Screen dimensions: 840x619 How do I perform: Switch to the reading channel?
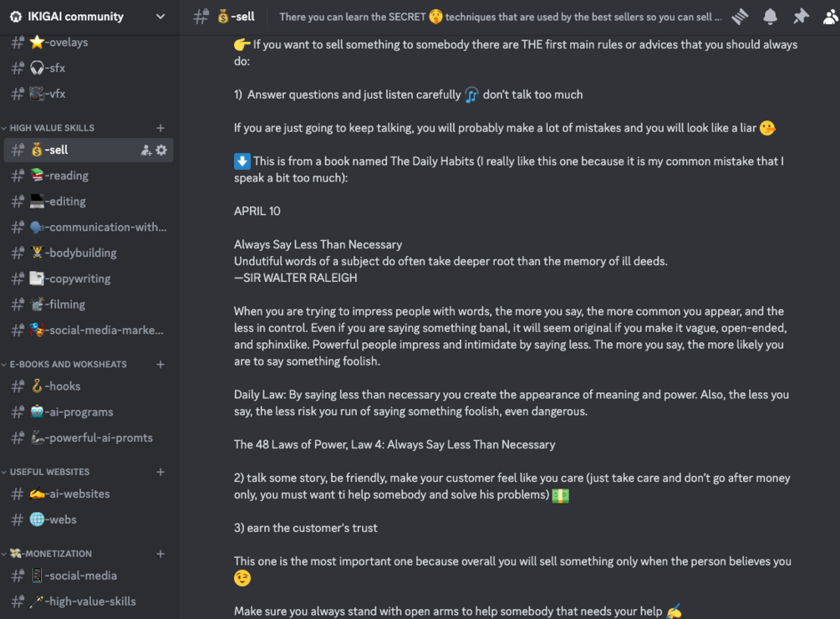[68, 176]
